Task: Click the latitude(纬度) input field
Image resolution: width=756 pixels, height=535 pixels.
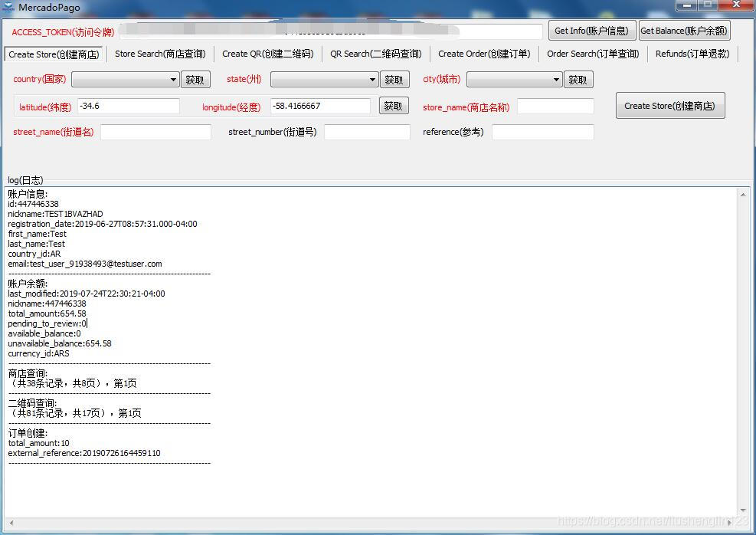Action: coord(128,106)
